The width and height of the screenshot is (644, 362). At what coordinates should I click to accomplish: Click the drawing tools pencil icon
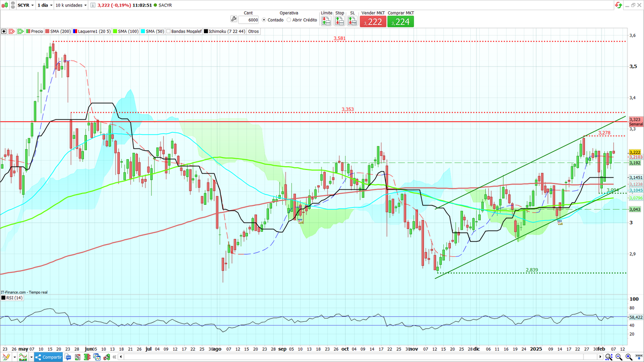tap(6, 357)
